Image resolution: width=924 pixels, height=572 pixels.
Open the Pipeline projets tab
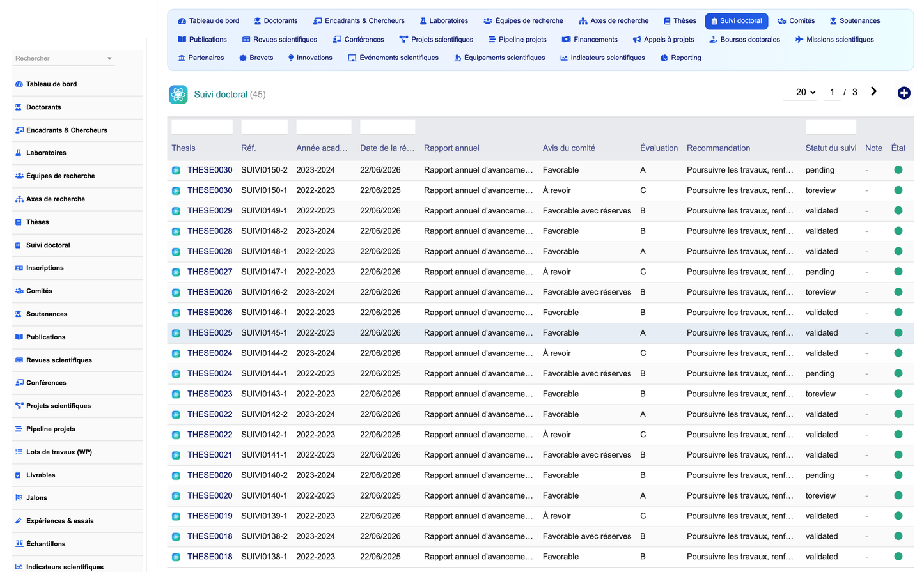[517, 40]
